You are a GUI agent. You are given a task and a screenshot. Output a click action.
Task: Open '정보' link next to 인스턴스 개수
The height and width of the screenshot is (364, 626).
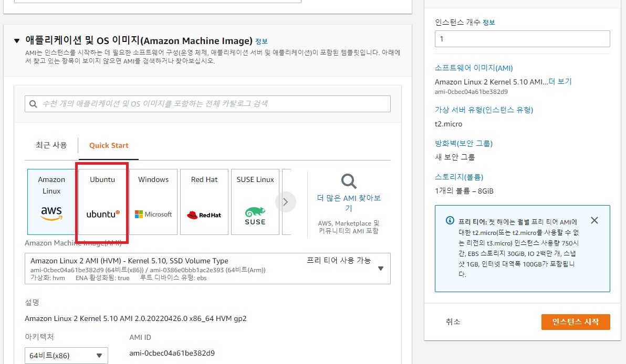click(x=488, y=23)
